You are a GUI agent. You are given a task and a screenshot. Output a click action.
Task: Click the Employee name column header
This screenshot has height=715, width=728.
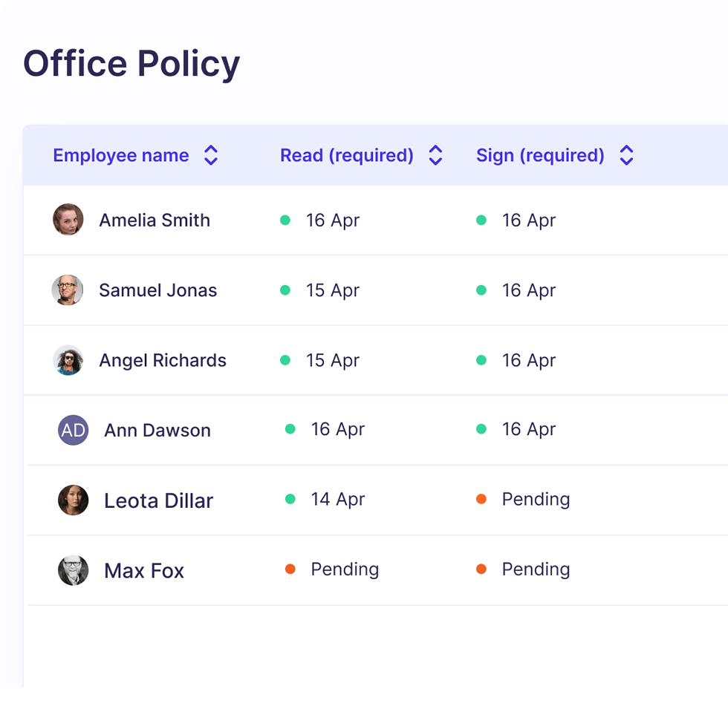tap(121, 155)
